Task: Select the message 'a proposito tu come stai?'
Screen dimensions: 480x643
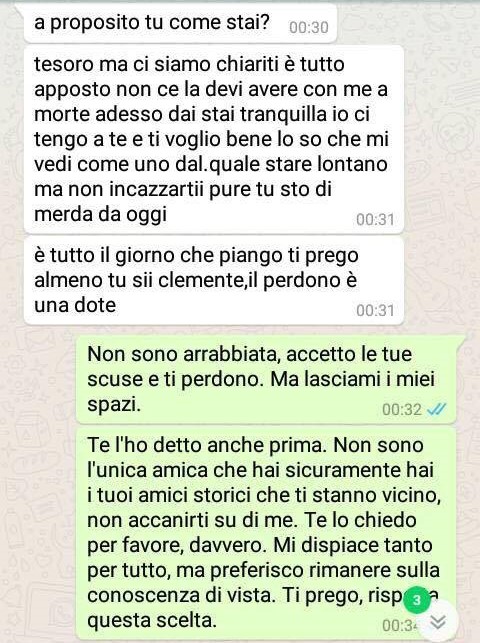Action: [180, 22]
